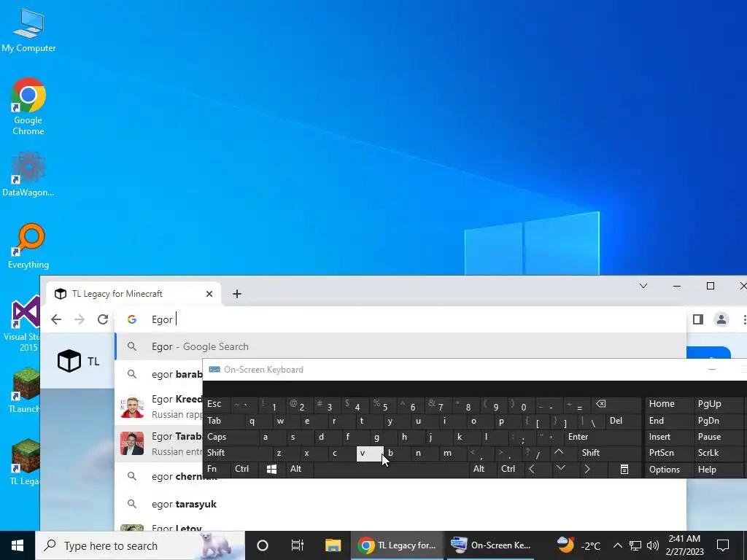This screenshot has width=747, height=560.
Task: Select 'egor barab' search suggestion
Action: [159, 374]
